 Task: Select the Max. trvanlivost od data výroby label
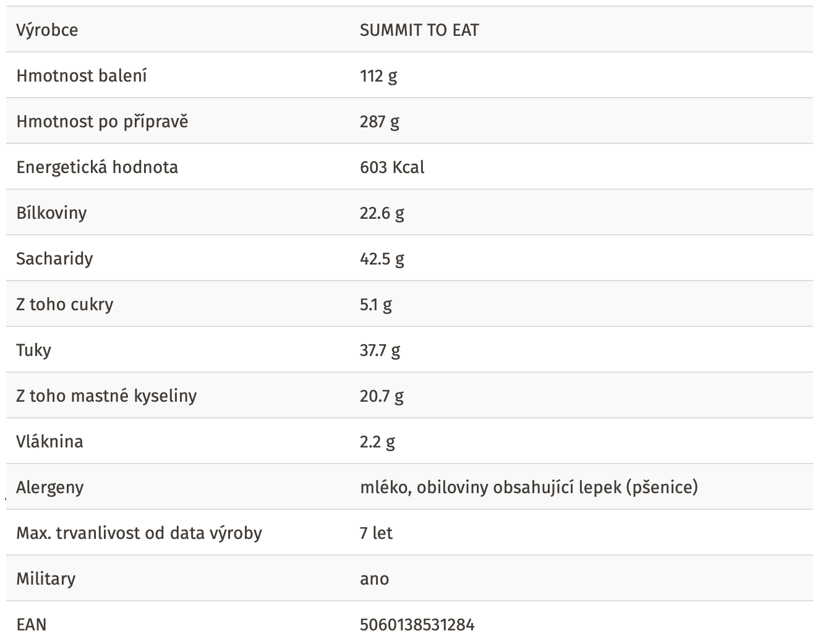coord(139,533)
